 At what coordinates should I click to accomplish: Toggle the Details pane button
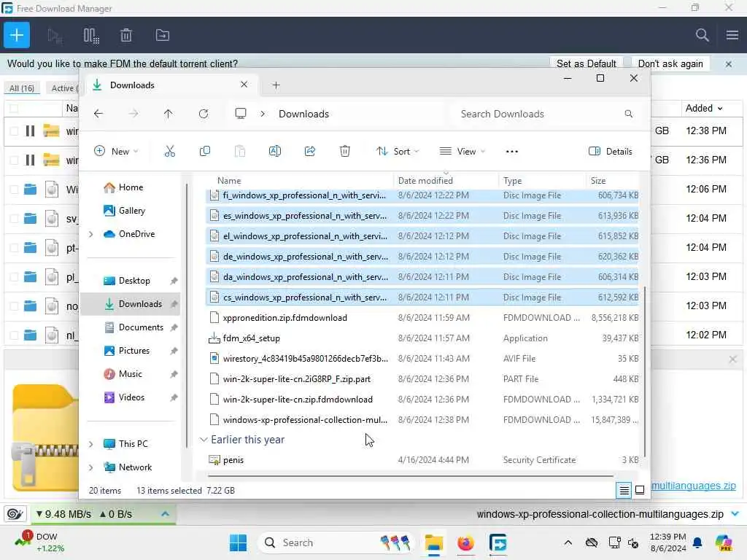(x=611, y=152)
